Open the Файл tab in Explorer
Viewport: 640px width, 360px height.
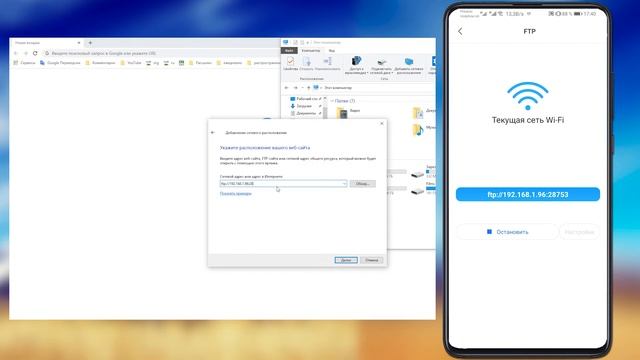[289, 51]
